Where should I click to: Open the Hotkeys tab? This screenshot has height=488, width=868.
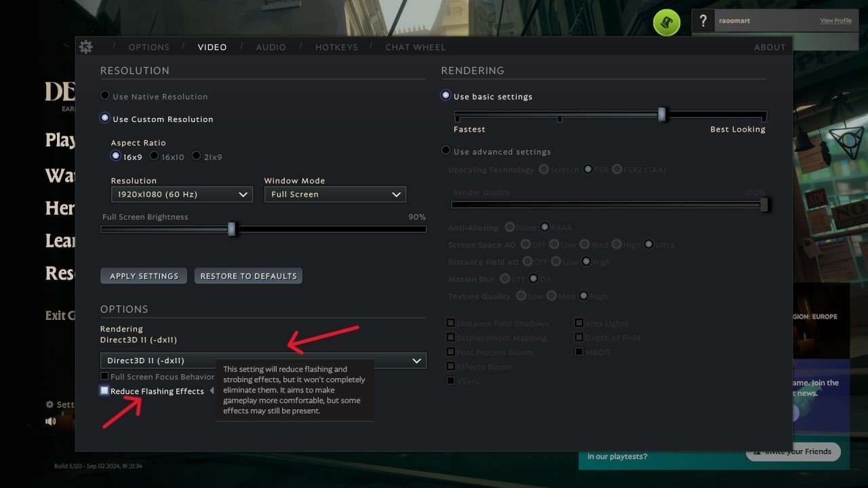336,47
